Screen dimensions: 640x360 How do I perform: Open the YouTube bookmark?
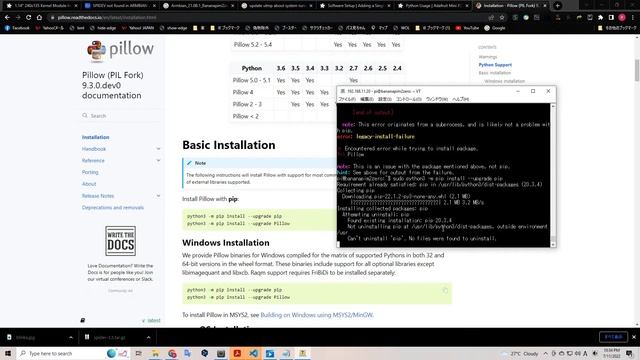click(x=467, y=28)
